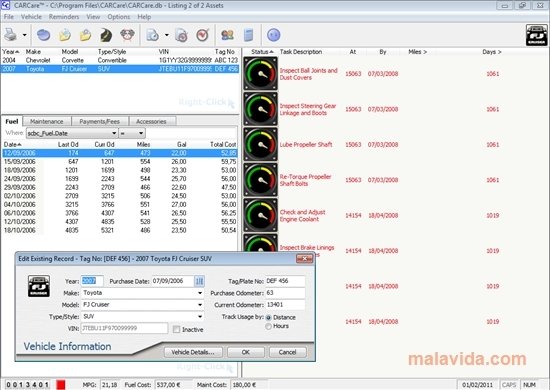Expand the Make dropdown showing Toyota
Screen dimensions: 550x390
[200, 293]
